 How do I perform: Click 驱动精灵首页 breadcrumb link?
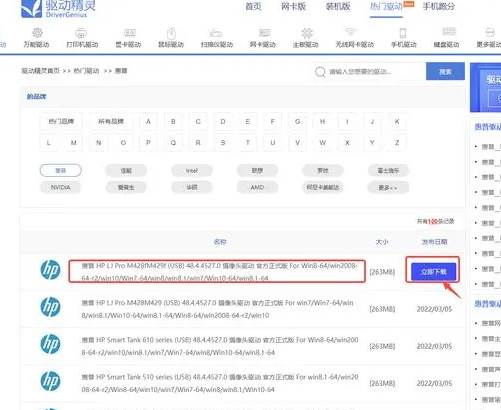41,71
